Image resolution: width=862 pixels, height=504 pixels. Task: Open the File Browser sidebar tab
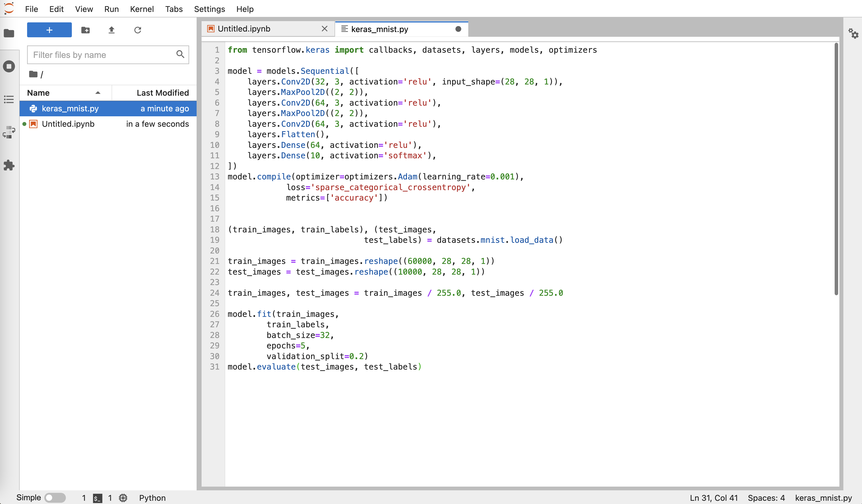click(x=9, y=33)
